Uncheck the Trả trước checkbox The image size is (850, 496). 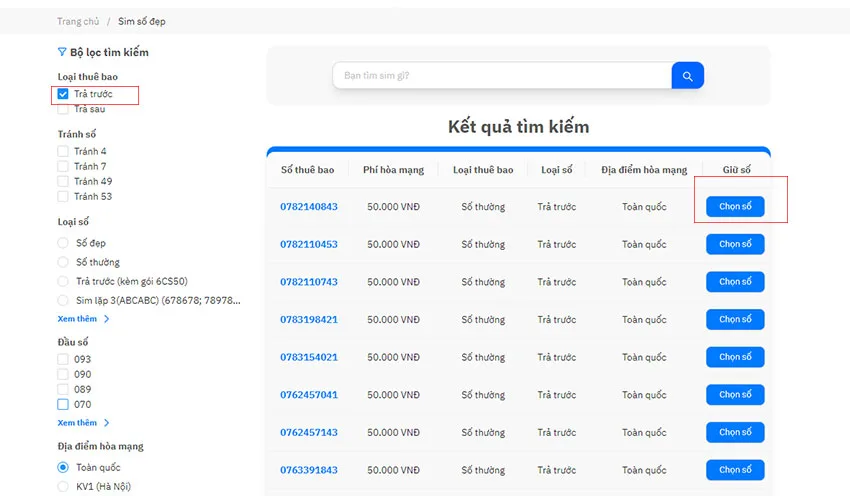point(63,94)
